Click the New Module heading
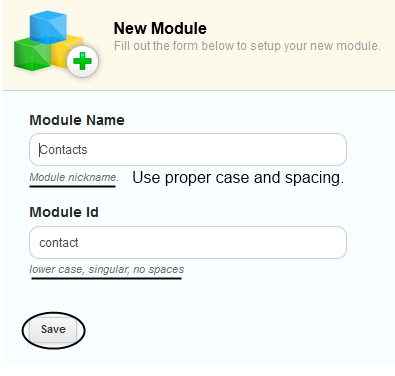This screenshot has width=395, height=376. (x=160, y=28)
